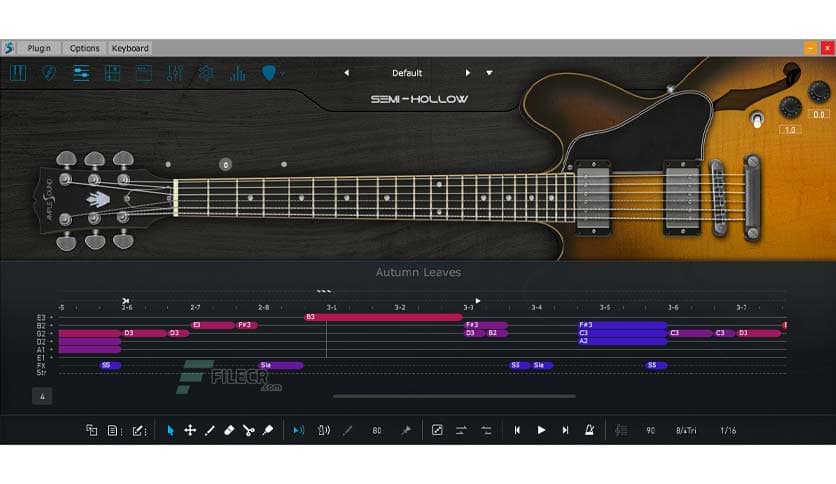Select the blue guitar pick icon
The width and height of the screenshot is (836, 484).
(269, 72)
